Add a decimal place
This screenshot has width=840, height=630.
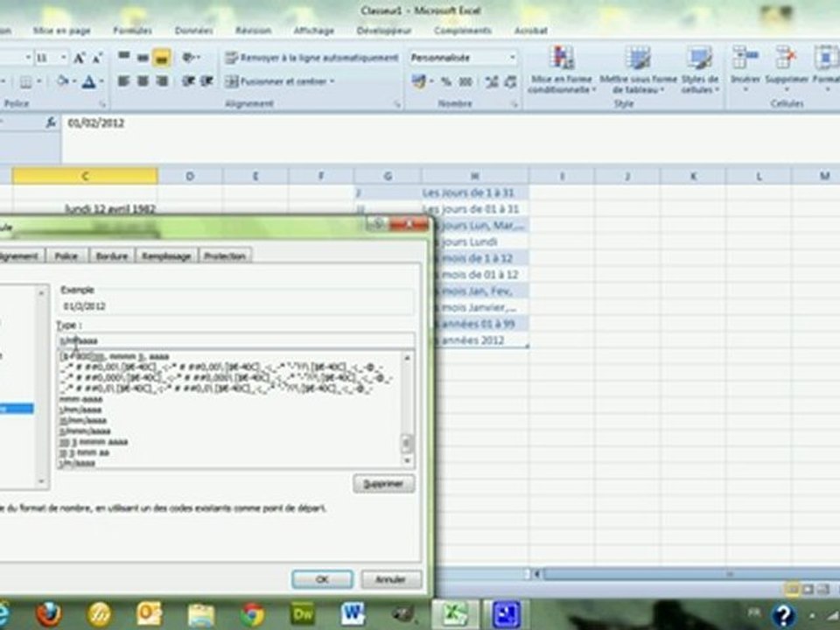tap(491, 81)
